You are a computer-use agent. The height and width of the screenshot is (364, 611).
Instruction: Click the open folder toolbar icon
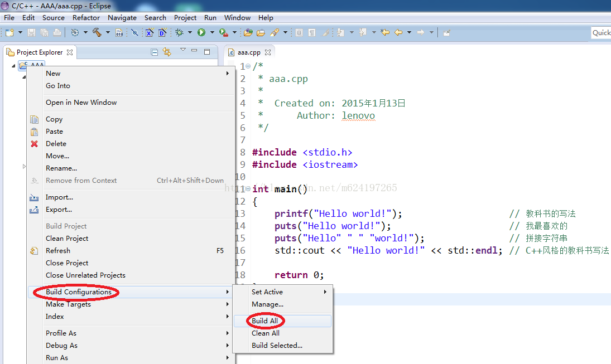tap(261, 33)
